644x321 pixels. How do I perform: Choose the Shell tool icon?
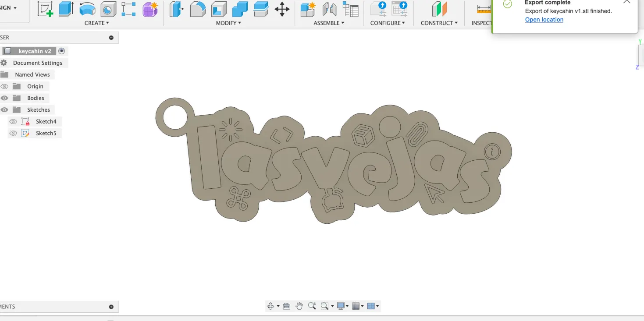pos(219,9)
